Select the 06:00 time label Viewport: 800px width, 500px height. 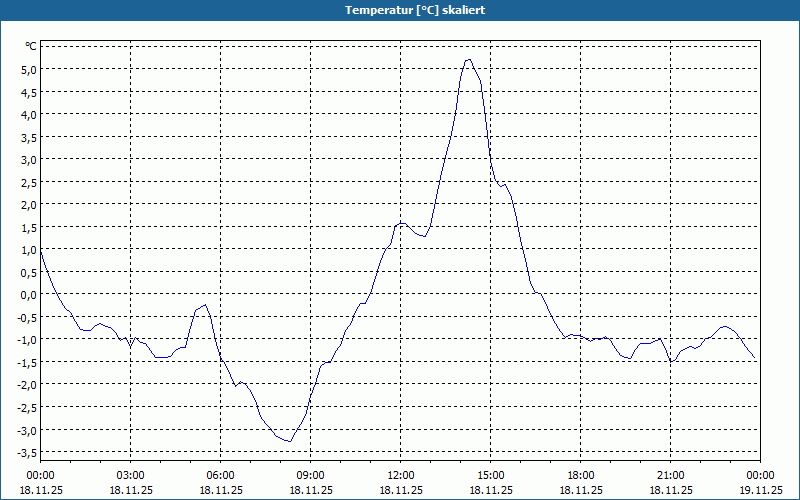click(x=220, y=476)
